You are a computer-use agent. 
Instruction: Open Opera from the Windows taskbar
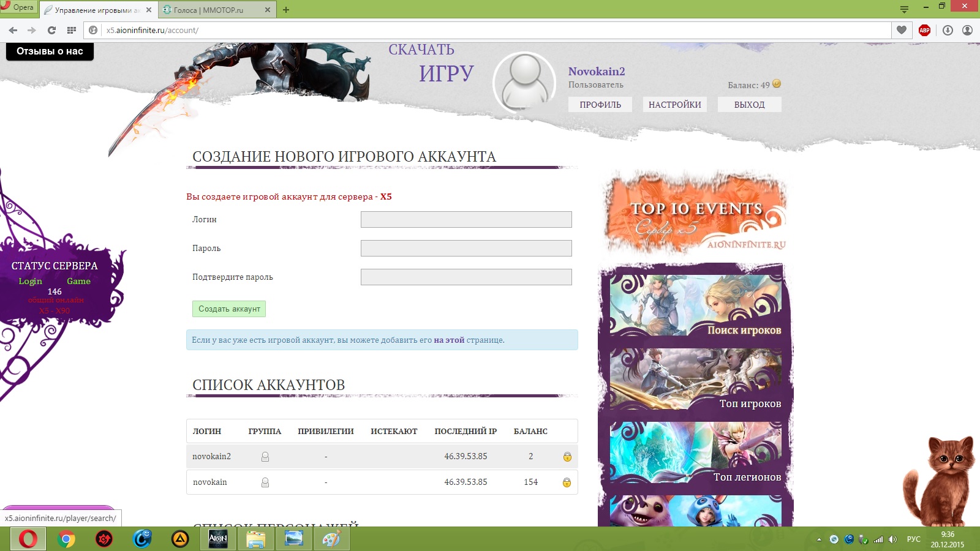28,539
